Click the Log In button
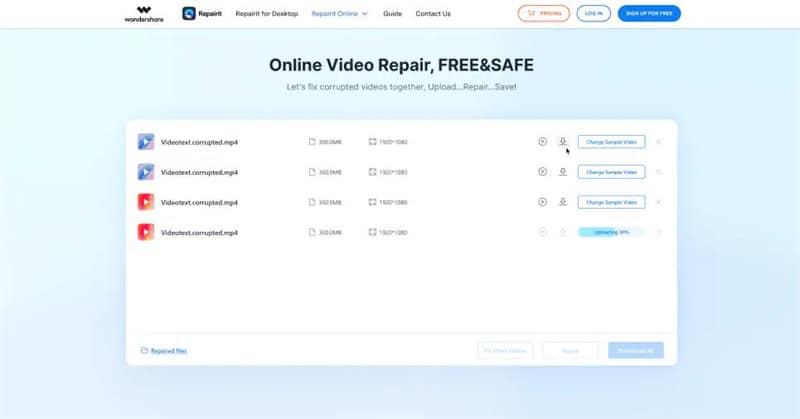The image size is (800, 419). [x=593, y=13]
